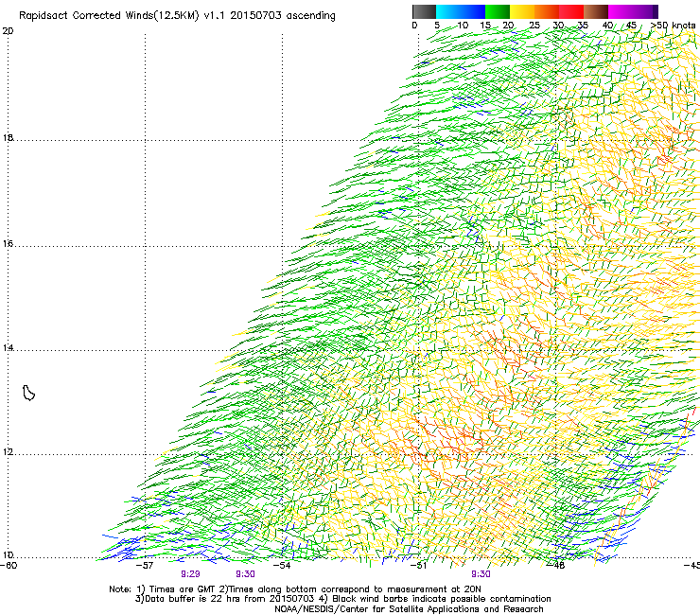Image resolution: width=700 pixels, height=615 pixels.
Task: Click the longitude label '-48' on bottom axis
Action: point(556,566)
